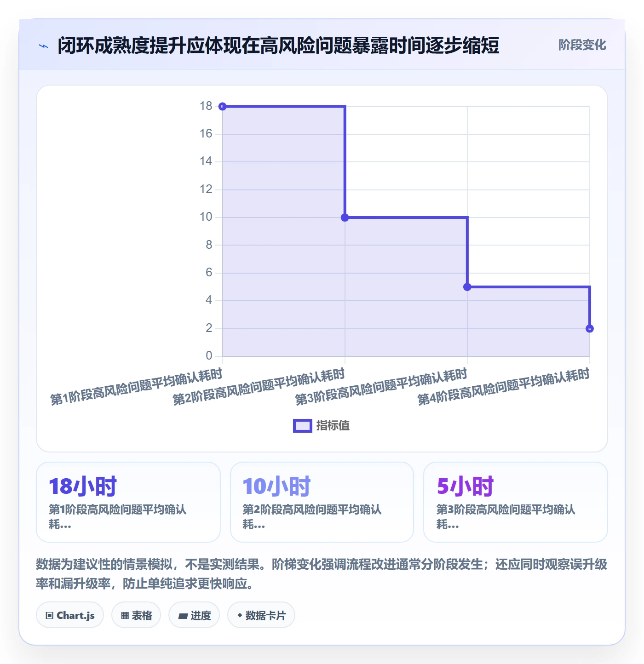Click the Chart.js tag
Screen dimensions: 644x664
click(70, 615)
